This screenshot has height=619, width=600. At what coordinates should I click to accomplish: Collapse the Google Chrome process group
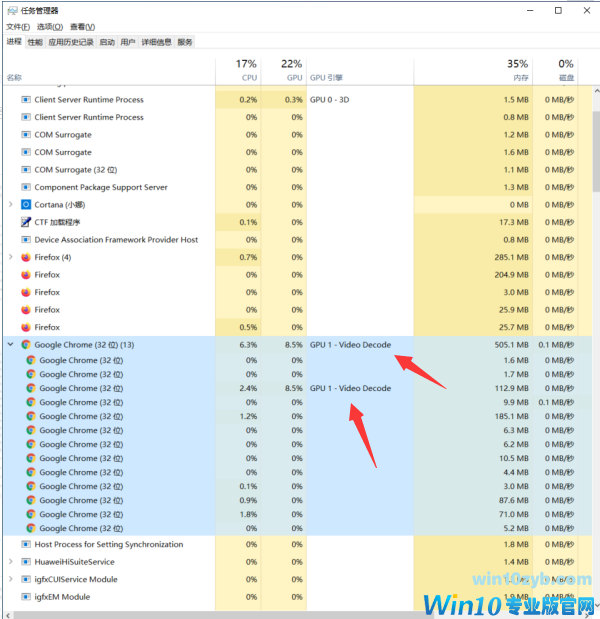pyautogui.click(x=11, y=344)
